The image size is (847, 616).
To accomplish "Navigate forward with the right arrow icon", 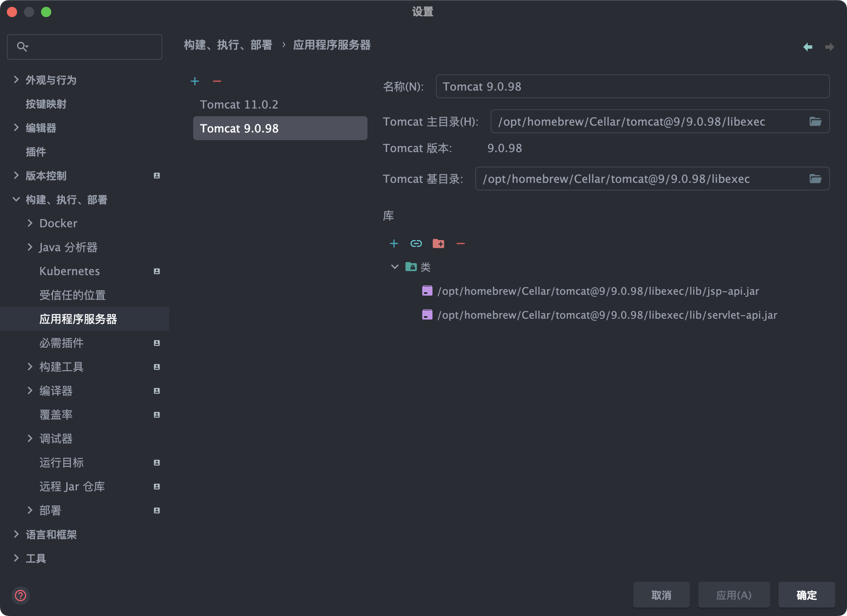I will (829, 47).
